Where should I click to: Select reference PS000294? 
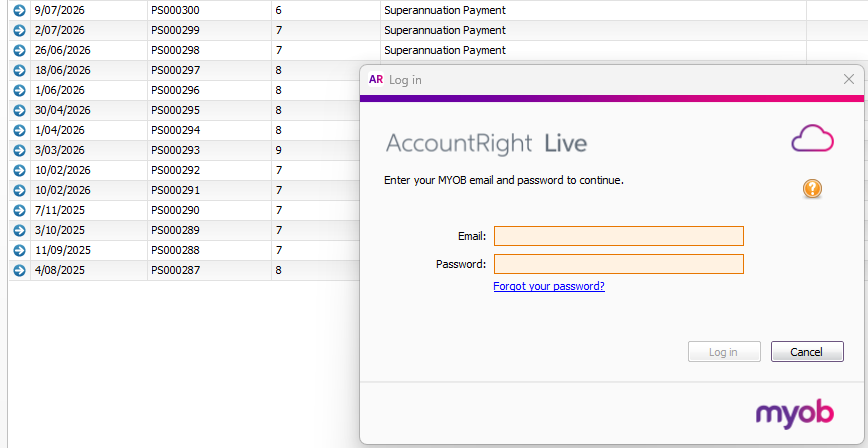pyautogui.click(x=175, y=130)
